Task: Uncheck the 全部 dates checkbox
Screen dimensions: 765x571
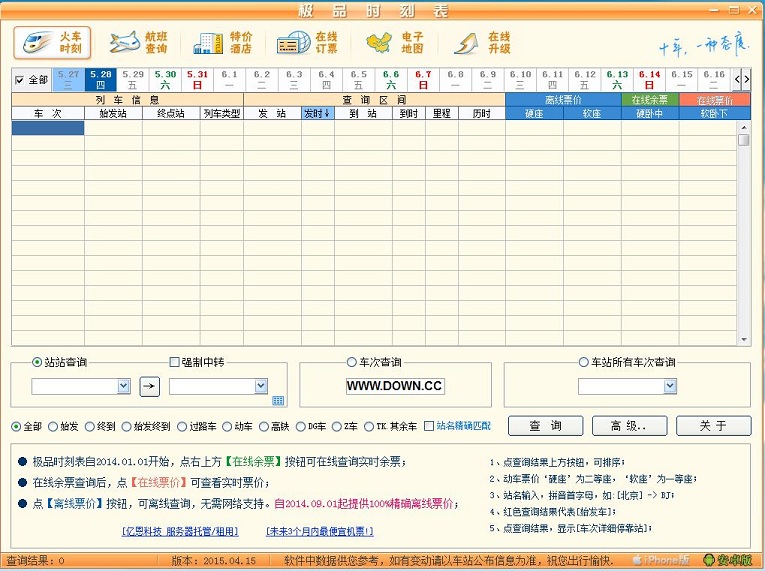Action: (x=21, y=80)
